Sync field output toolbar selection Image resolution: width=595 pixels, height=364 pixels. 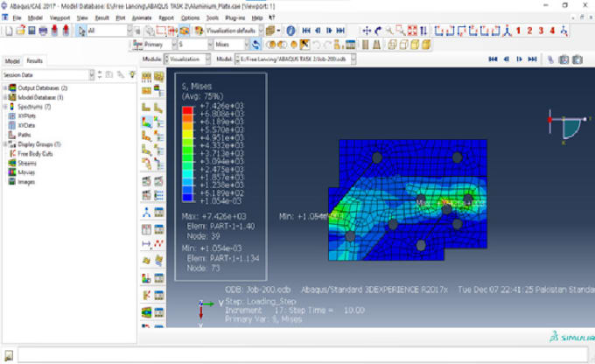point(256,45)
